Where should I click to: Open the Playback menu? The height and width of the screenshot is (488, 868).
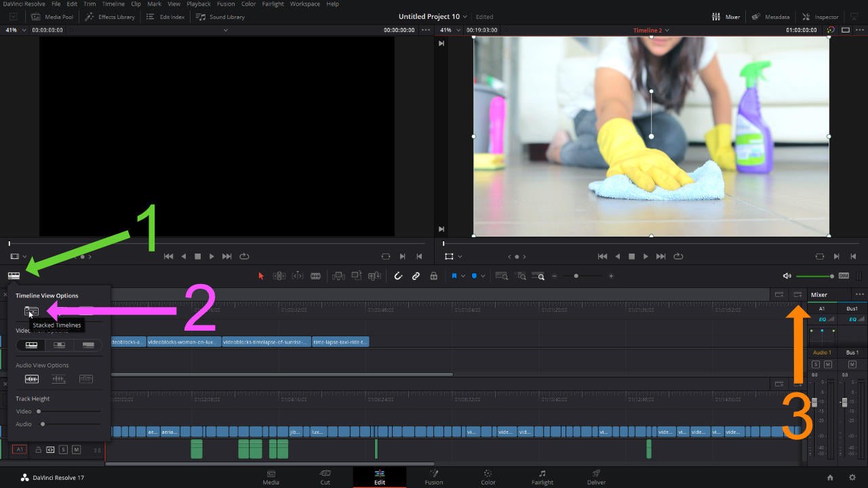(x=198, y=3)
